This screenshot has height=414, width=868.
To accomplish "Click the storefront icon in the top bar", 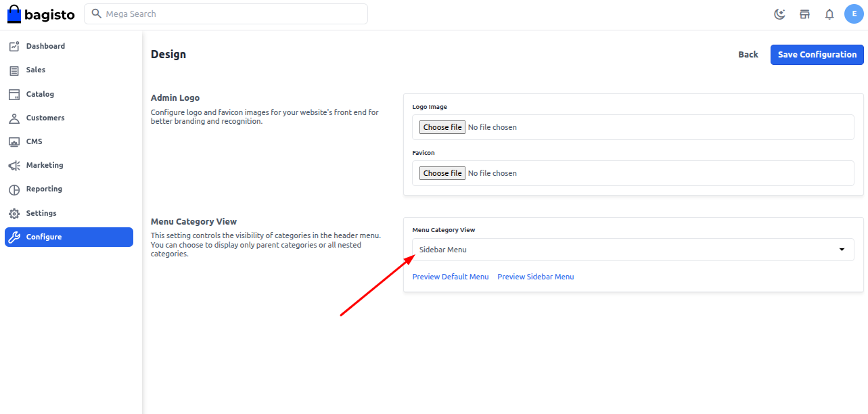I will (804, 14).
